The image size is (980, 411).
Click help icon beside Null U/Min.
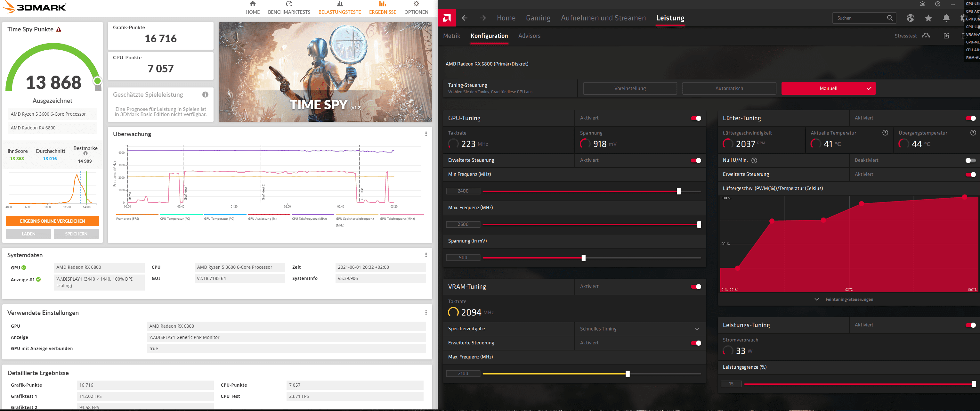click(754, 160)
